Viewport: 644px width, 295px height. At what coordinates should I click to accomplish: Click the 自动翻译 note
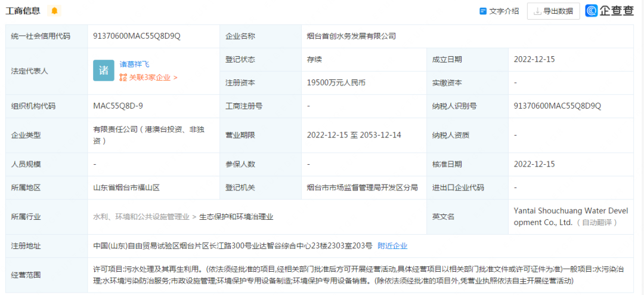598,223
